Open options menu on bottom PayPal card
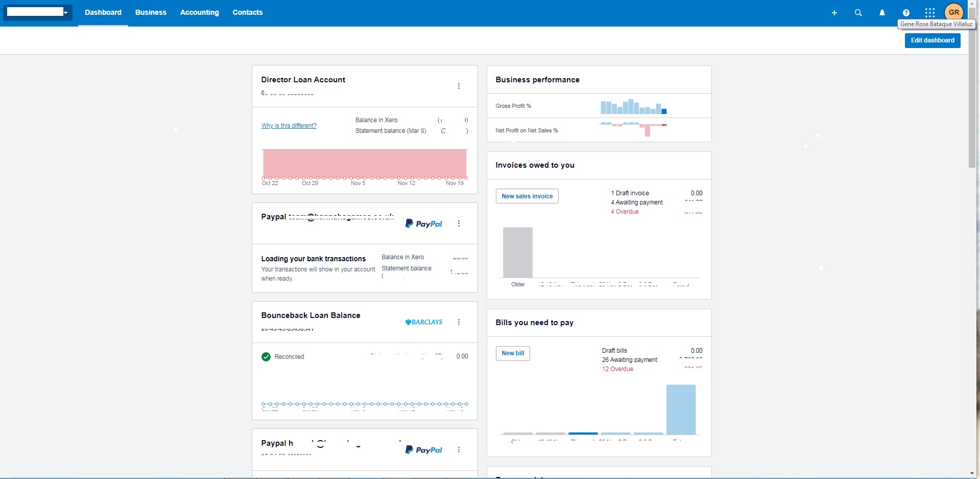This screenshot has width=980, height=479. [459, 449]
